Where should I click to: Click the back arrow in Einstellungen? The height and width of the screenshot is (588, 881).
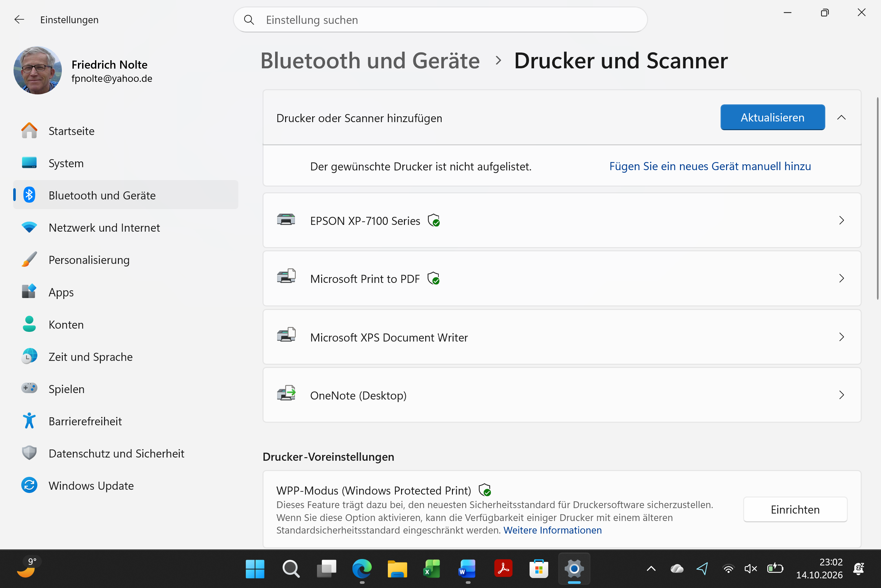pyautogui.click(x=19, y=20)
